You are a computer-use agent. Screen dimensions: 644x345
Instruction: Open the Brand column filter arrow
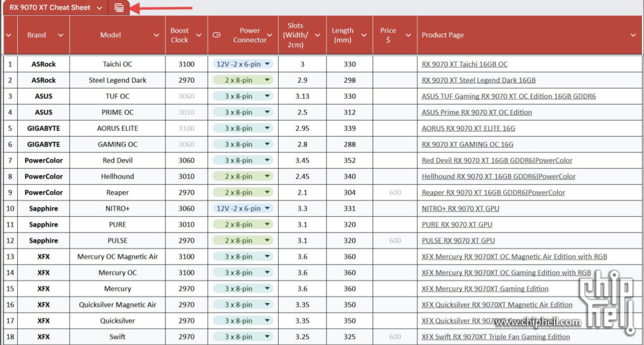tap(60, 35)
